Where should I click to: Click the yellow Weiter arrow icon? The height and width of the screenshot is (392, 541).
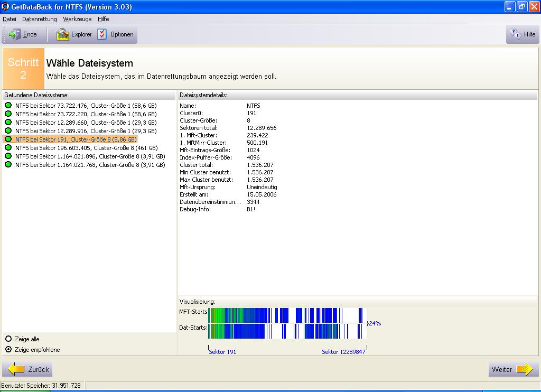pyautogui.click(x=525, y=369)
